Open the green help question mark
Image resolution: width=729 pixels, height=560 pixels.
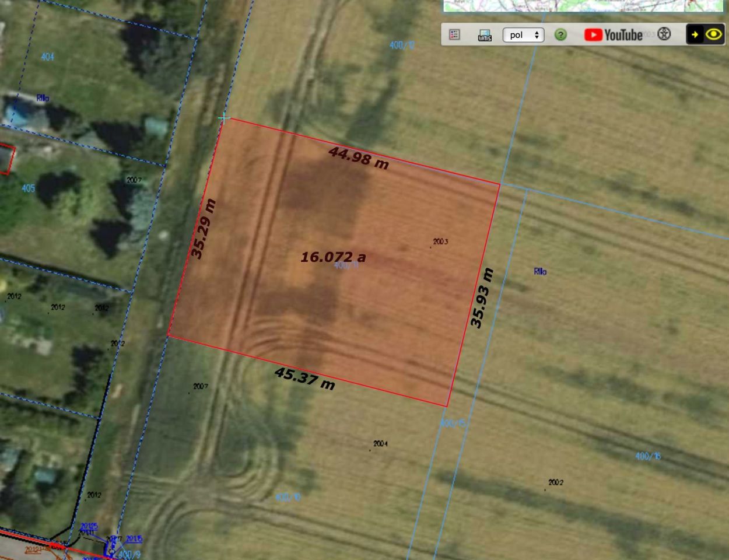(560, 35)
